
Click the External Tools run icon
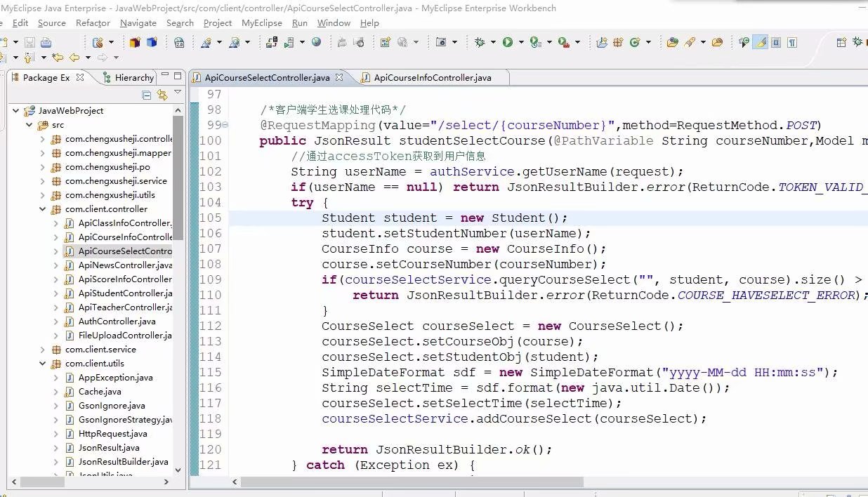(x=563, y=42)
